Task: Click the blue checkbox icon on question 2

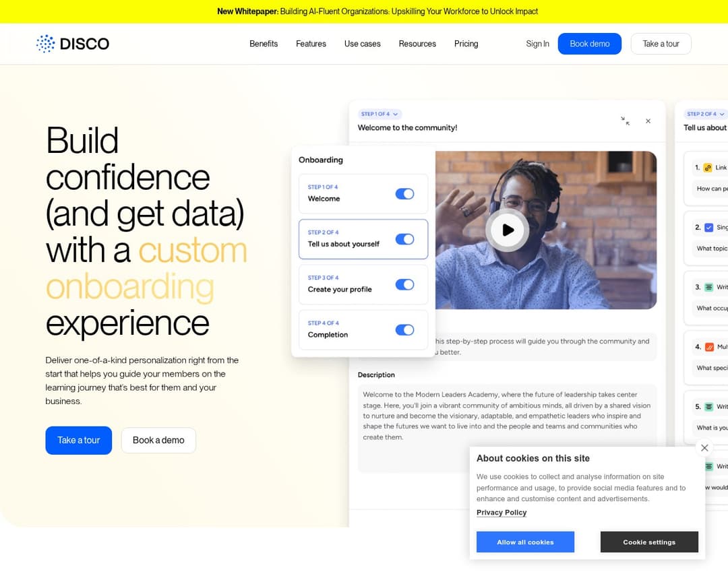Action: [x=708, y=228]
